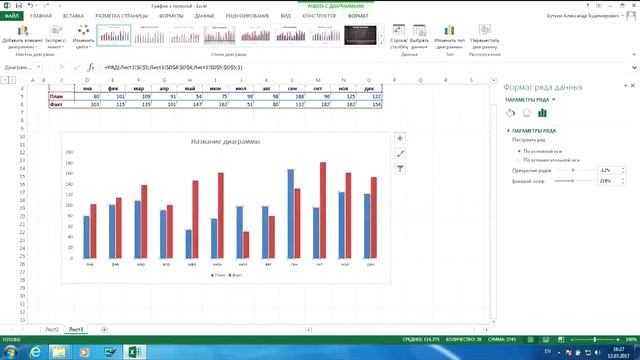Click Add Chart Element (Добавить элемент диаграммы)
The width and height of the screenshot is (640, 360).
(x=22, y=36)
